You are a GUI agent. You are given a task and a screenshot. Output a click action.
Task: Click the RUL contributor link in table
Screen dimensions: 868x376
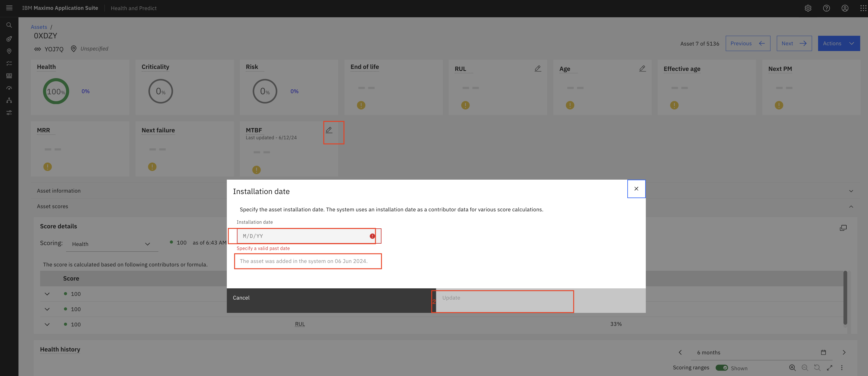tap(300, 324)
